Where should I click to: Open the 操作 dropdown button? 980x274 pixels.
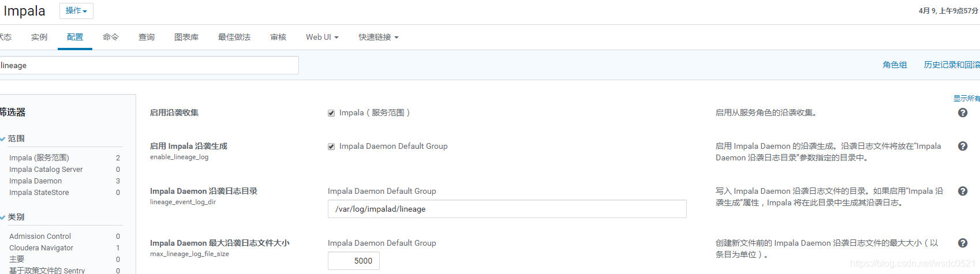76,11
